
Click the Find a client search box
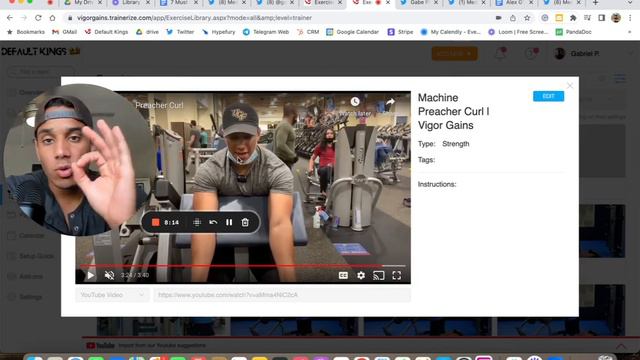(x=41, y=72)
